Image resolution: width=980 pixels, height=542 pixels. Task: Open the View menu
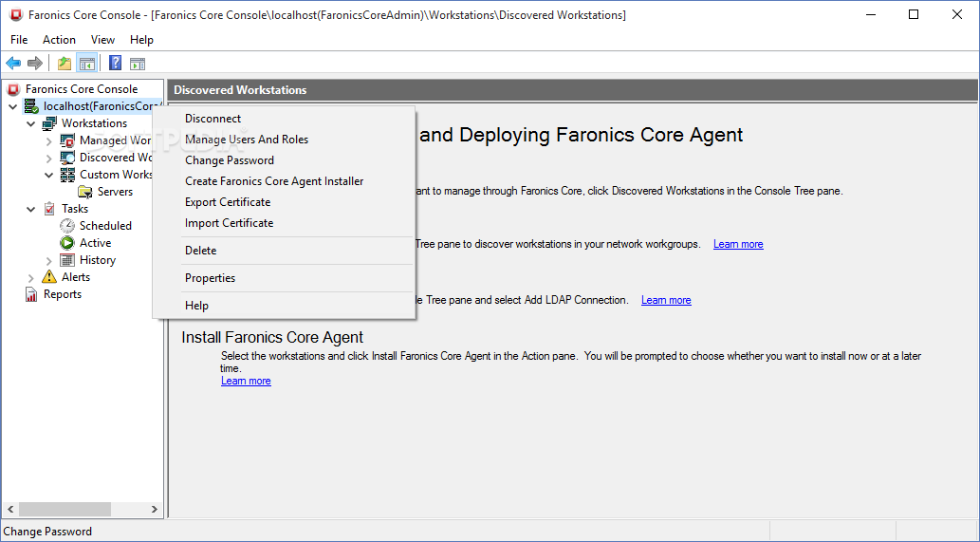(102, 39)
